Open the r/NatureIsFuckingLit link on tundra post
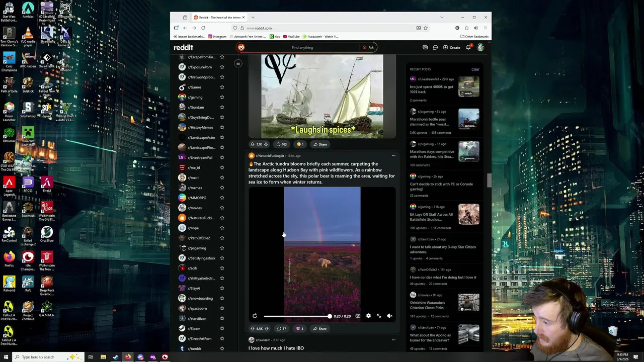644x362 pixels. coord(270,156)
